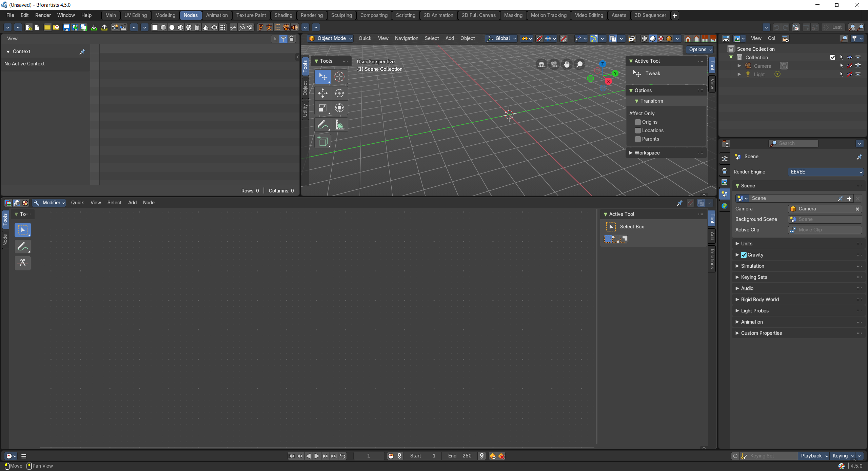Switch to the Compositing workspace tab
This screenshot has width=868, height=471.
click(x=374, y=15)
